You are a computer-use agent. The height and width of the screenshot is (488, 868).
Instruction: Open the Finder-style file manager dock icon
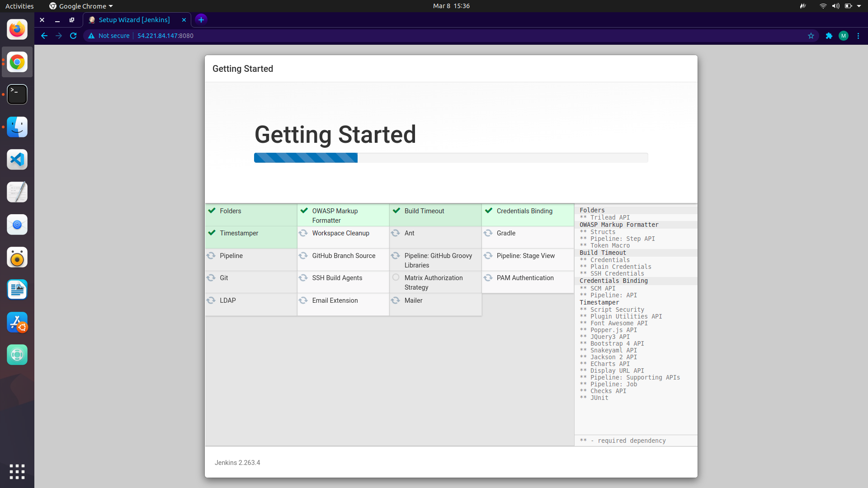coord(17,127)
